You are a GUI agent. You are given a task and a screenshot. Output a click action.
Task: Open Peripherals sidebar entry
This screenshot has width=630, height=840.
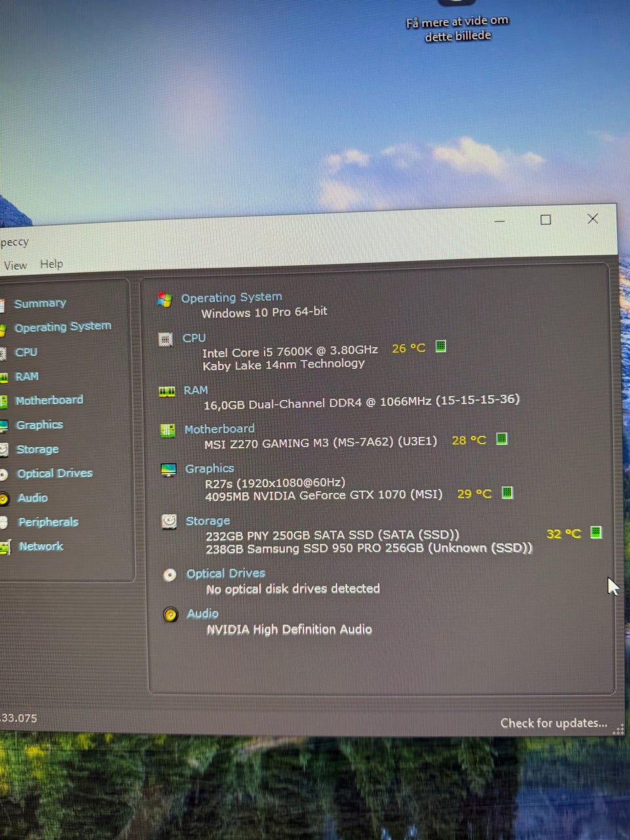pyautogui.click(x=49, y=522)
